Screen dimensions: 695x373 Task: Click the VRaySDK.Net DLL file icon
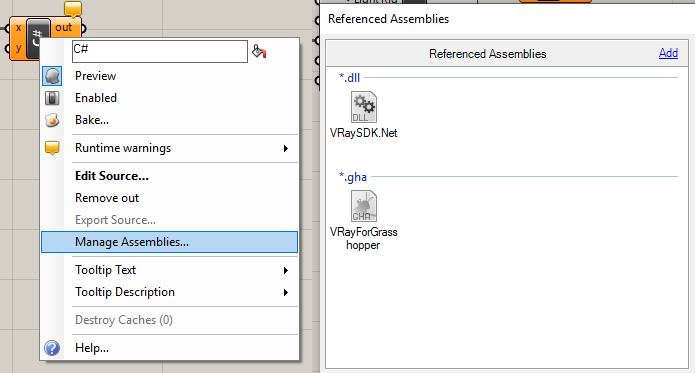coord(364,107)
